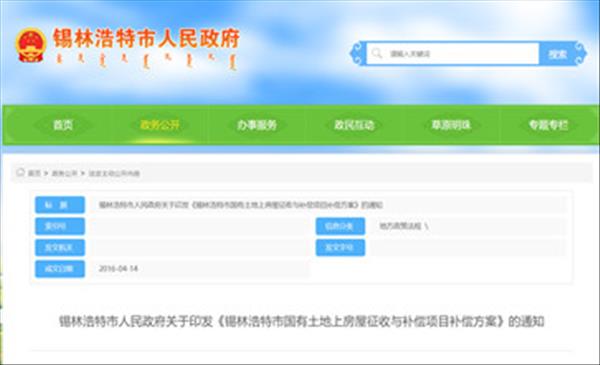Click the breadcrumb home icon

pos(20,173)
